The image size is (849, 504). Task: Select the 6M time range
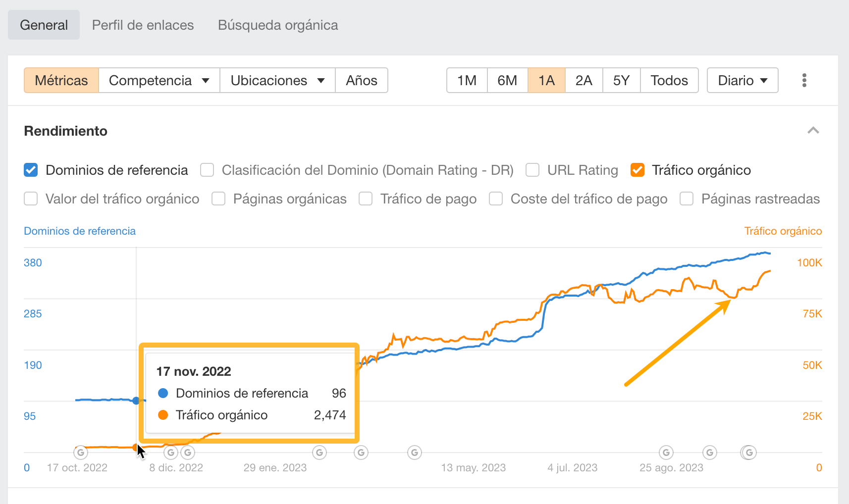tap(507, 80)
